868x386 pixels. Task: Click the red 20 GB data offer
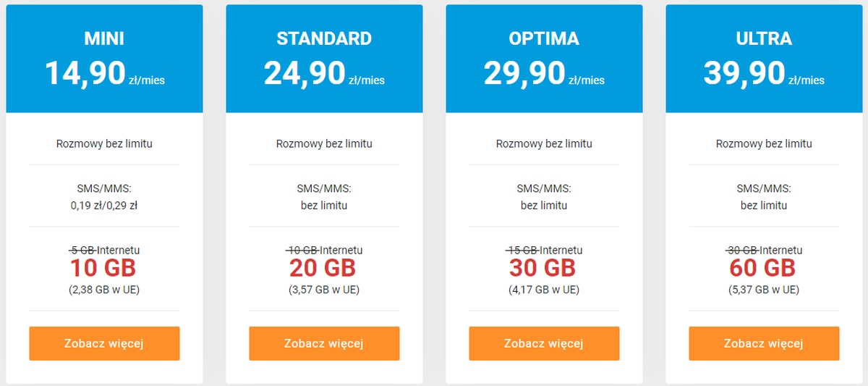click(x=323, y=268)
